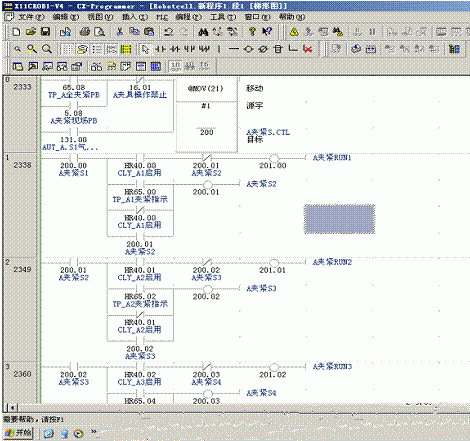The width and height of the screenshot is (470, 441).
Task: Select contact 200.00 A夹紧S1
Action: 74,166
